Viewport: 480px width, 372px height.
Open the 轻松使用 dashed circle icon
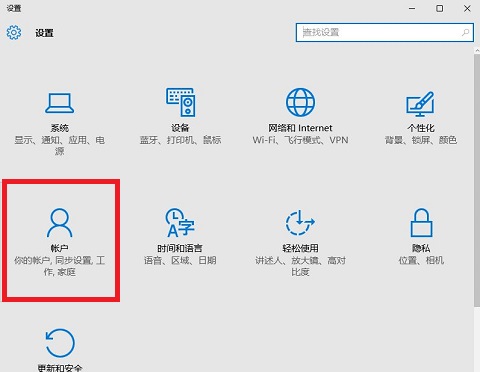(x=300, y=222)
